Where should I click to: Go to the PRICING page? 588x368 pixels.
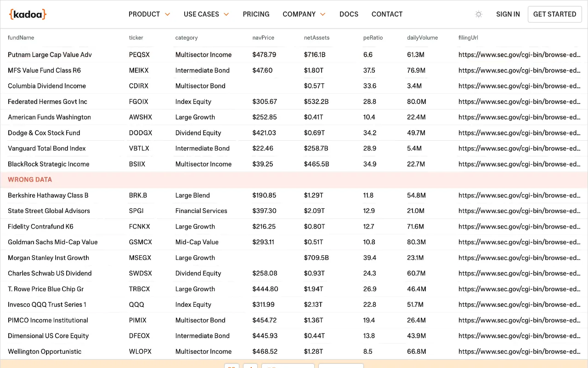pyautogui.click(x=256, y=14)
